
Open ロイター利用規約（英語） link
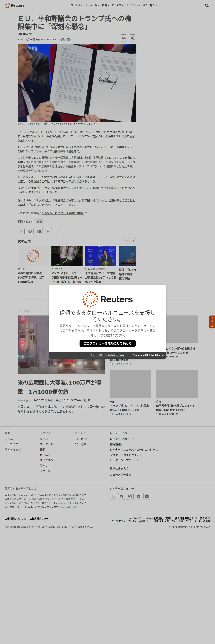point(158,518)
